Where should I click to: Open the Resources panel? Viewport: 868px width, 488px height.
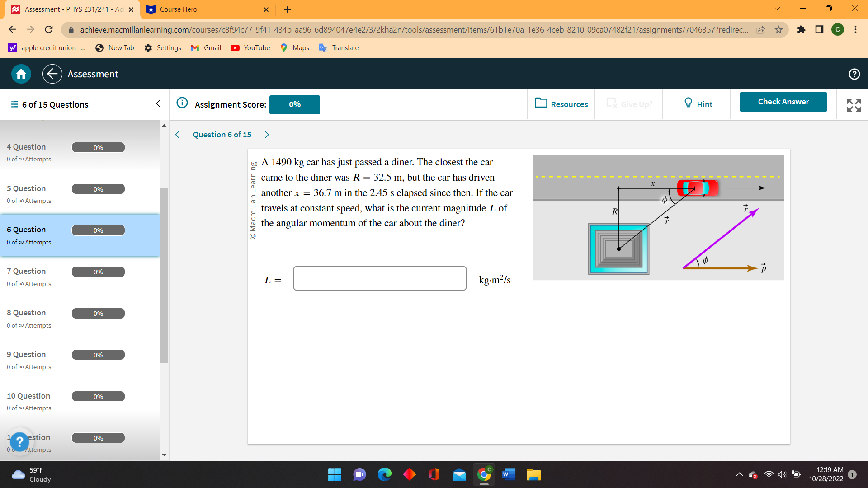click(561, 104)
